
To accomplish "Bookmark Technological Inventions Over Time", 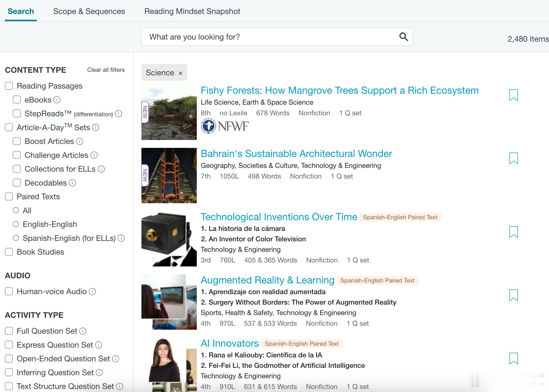I will [513, 232].
